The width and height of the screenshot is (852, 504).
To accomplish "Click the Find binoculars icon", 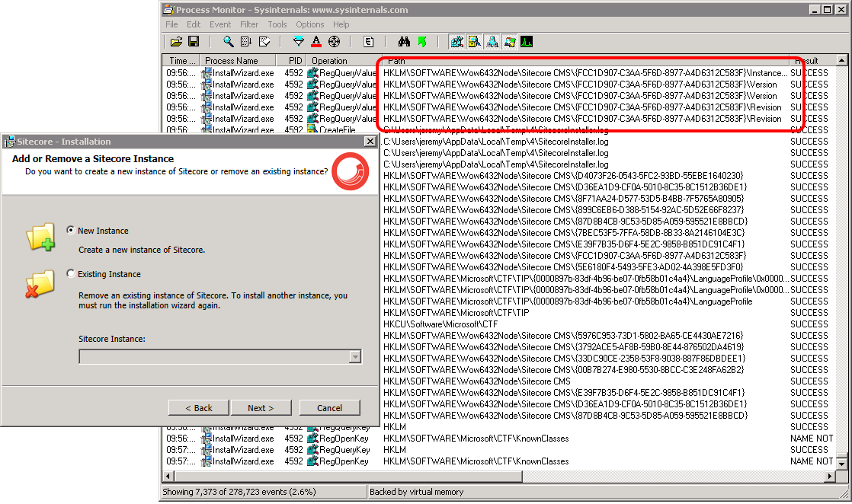I will pos(404,42).
